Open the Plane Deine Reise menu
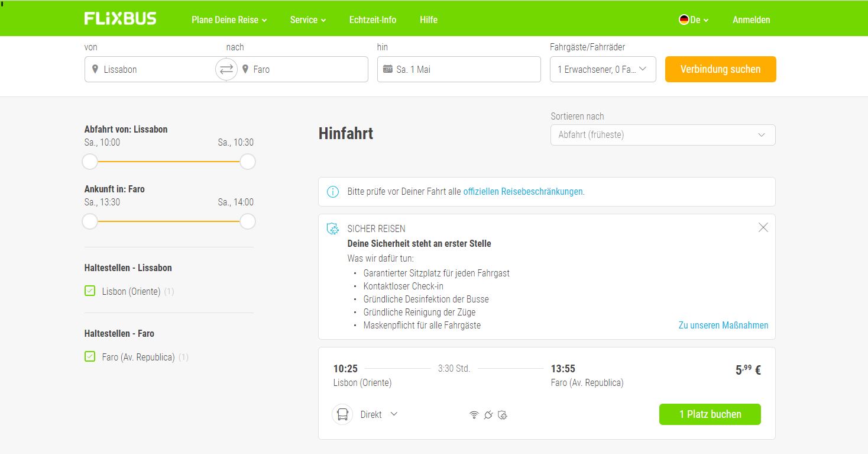This screenshot has height=454, width=868. click(229, 20)
